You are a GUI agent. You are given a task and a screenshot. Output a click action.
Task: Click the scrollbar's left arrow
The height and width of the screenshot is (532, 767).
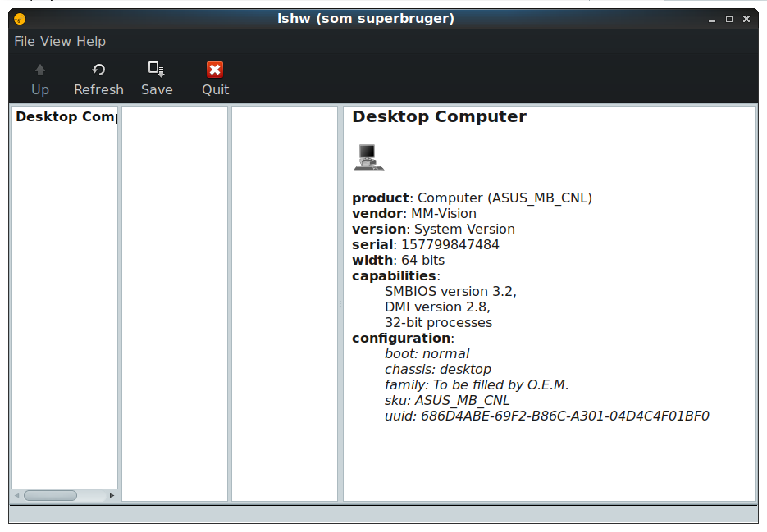[x=17, y=495]
